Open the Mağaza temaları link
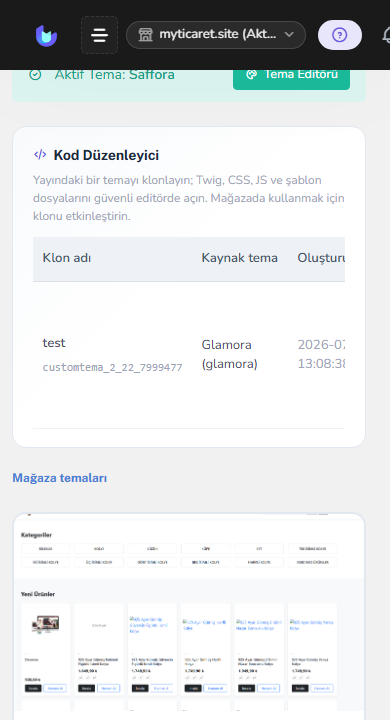Viewport: 390px width, 720px height. [59, 478]
